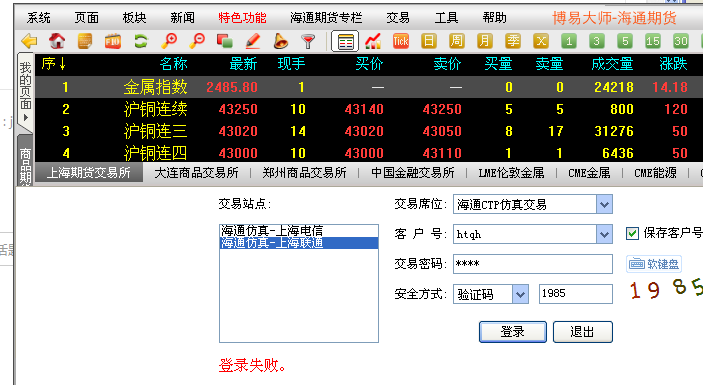Click the green refresh arrows icon
The height and width of the screenshot is (385, 703).
tap(141, 41)
